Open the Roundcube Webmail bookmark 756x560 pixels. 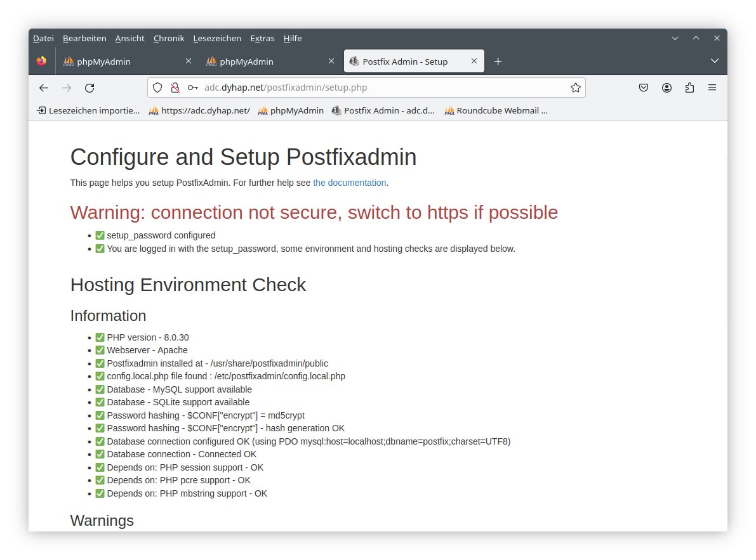(496, 110)
